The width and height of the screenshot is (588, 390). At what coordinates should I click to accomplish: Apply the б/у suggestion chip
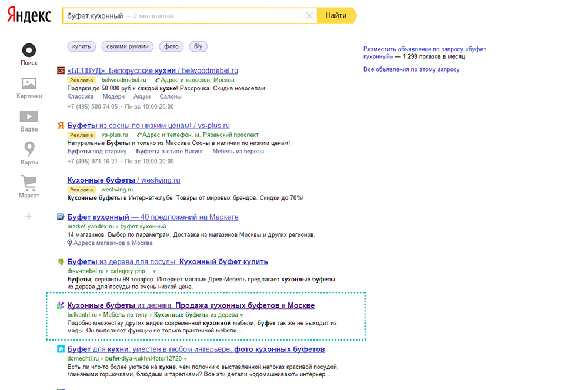[198, 46]
